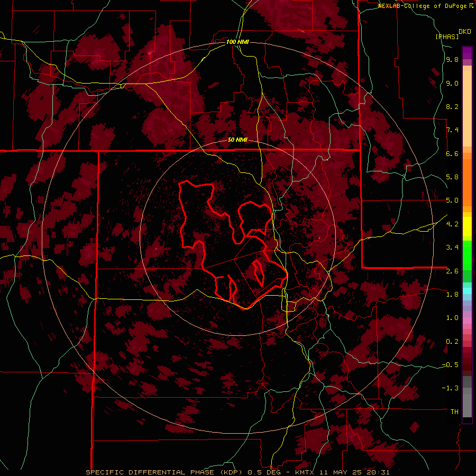Screen dimensions: 476x476
Task: Click the yellow band of the color bar
Action: point(467,226)
